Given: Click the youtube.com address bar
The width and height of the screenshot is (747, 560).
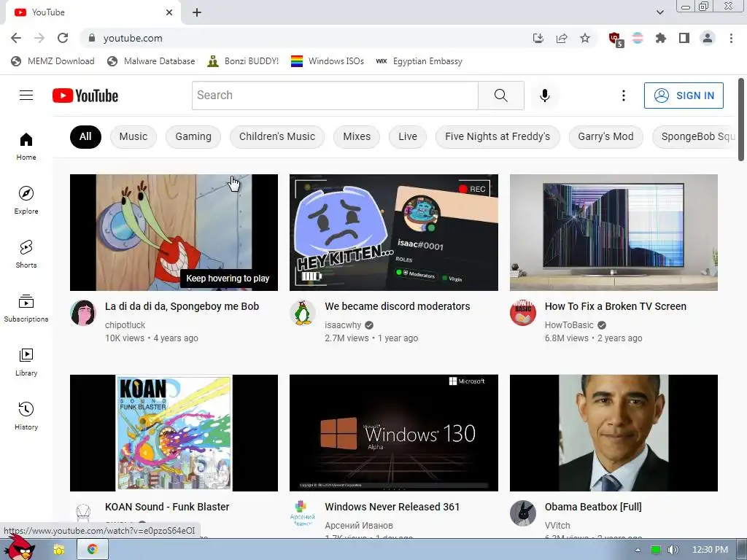Looking at the screenshot, I should pyautogui.click(x=305, y=38).
